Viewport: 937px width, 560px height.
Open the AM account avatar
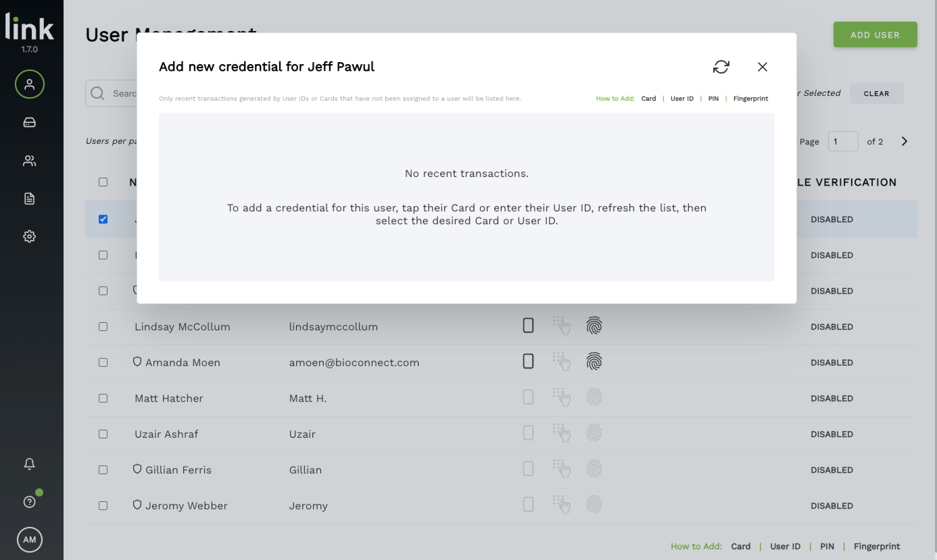pyautogui.click(x=29, y=540)
